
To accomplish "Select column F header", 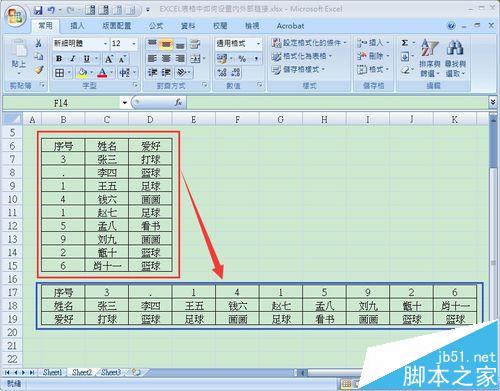I will pos(237,119).
